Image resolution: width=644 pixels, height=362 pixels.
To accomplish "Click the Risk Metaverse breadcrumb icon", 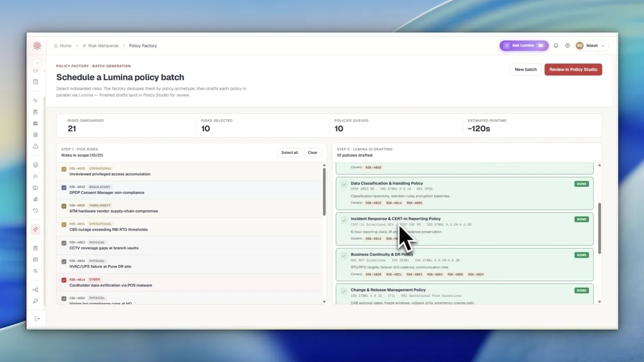I will (84, 46).
